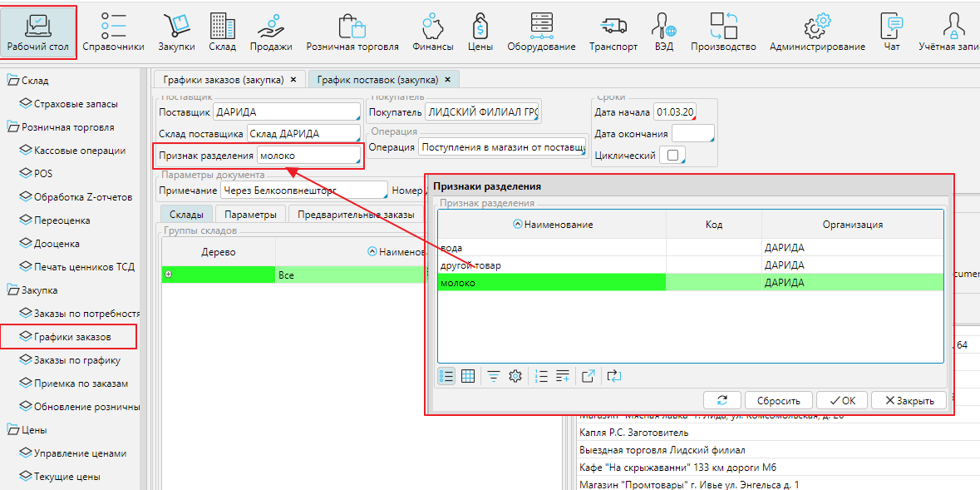Screen dimensions: 980x490
Task: Switch to Графики заказов (закупка) tab
Action: [x=223, y=79]
